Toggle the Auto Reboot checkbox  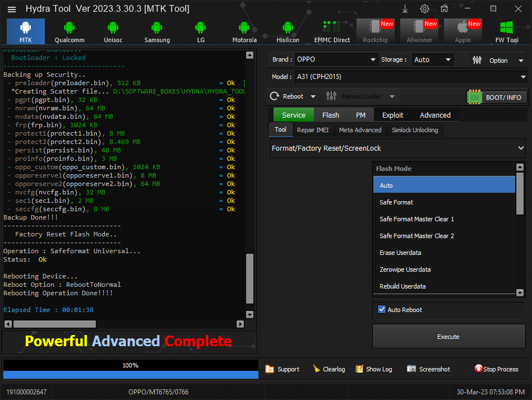382,309
